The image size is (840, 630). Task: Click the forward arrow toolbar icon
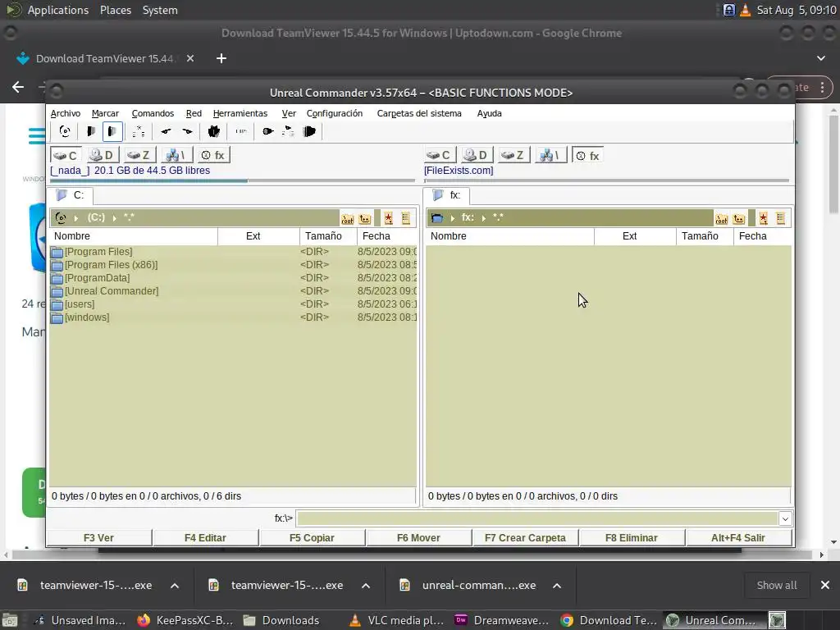[x=188, y=131]
